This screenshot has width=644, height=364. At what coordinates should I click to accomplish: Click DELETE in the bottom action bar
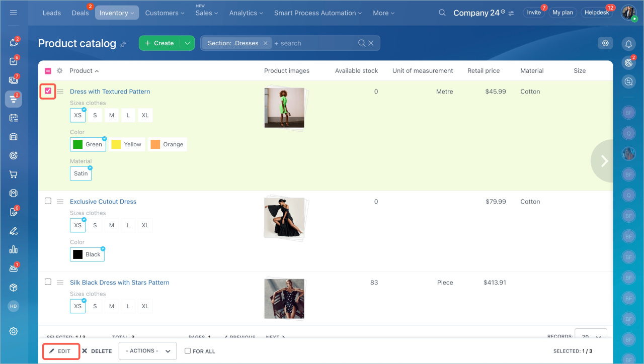click(x=97, y=351)
